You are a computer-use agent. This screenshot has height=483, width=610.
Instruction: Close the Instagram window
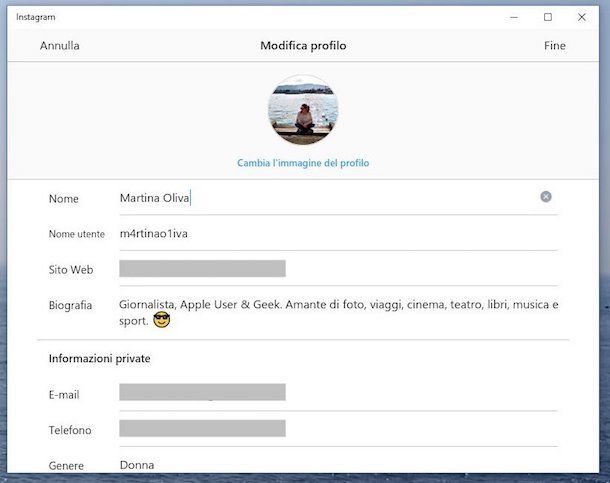[x=582, y=17]
